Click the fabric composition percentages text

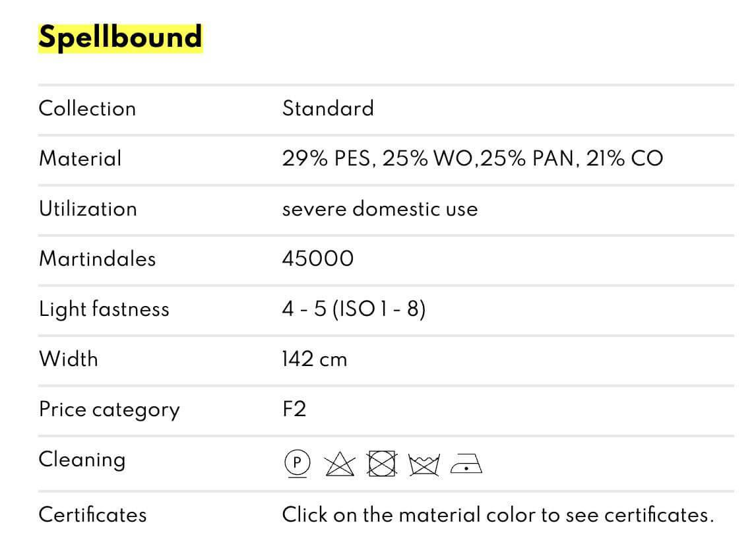click(472, 158)
